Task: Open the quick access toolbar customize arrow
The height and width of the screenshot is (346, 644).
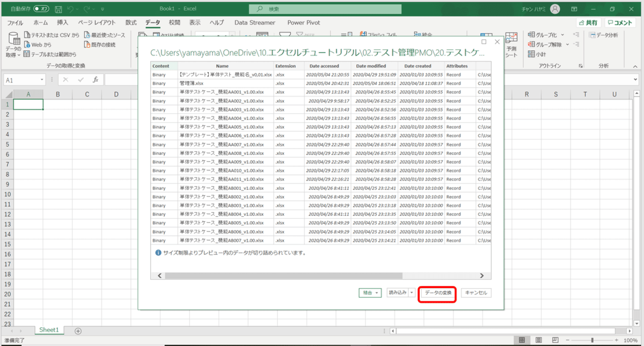Action: [x=103, y=10]
